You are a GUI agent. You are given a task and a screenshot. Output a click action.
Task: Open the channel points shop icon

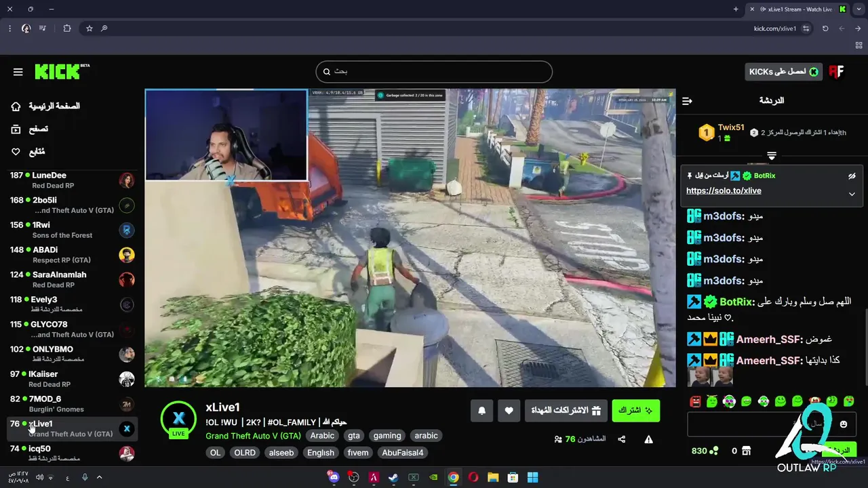click(x=746, y=451)
